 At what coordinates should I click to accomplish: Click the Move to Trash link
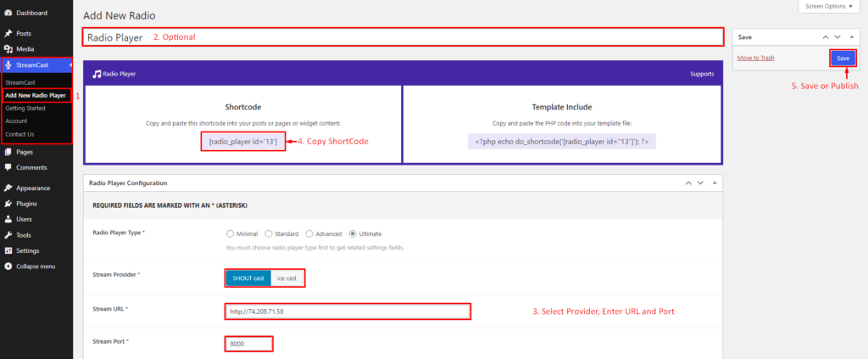(x=755, y=58)
